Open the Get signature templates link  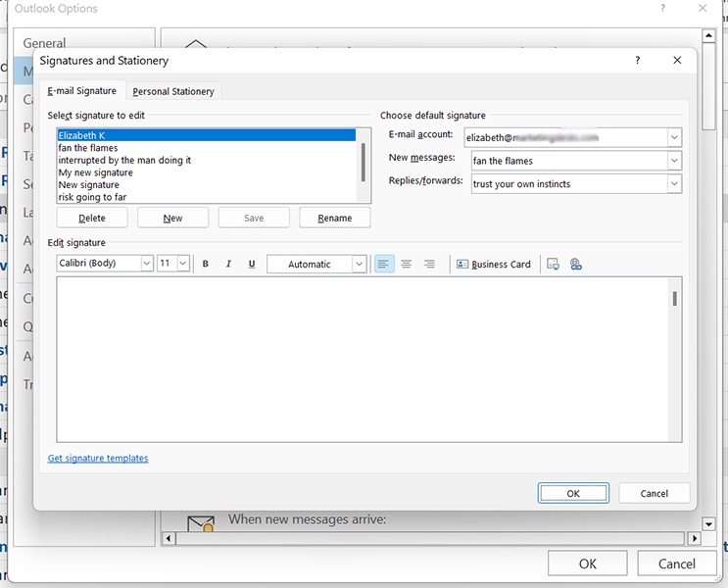click(x=98, y=458)
